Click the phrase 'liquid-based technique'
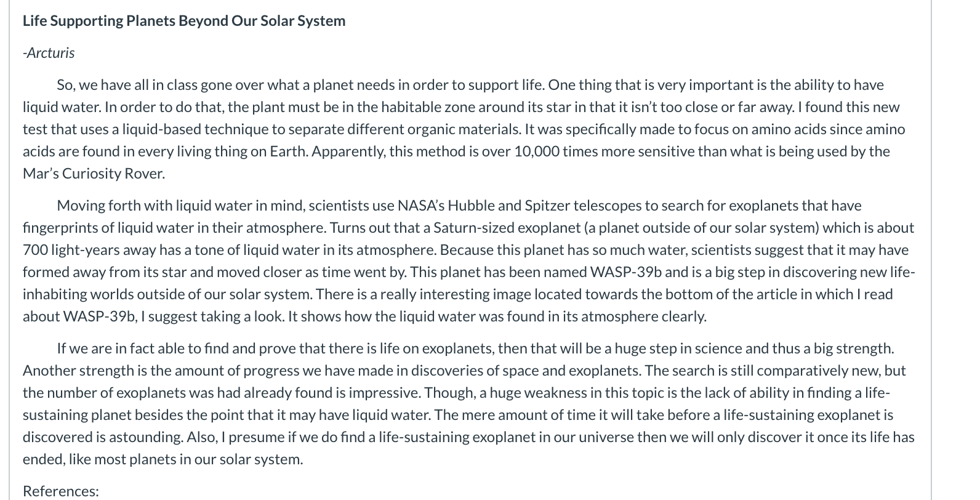The height and width of the screenshot is (500, 980). click(195, 129)
